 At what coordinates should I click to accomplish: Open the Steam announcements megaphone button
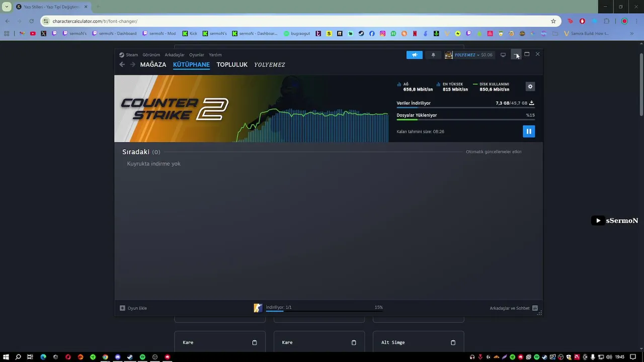pos(415,55)
